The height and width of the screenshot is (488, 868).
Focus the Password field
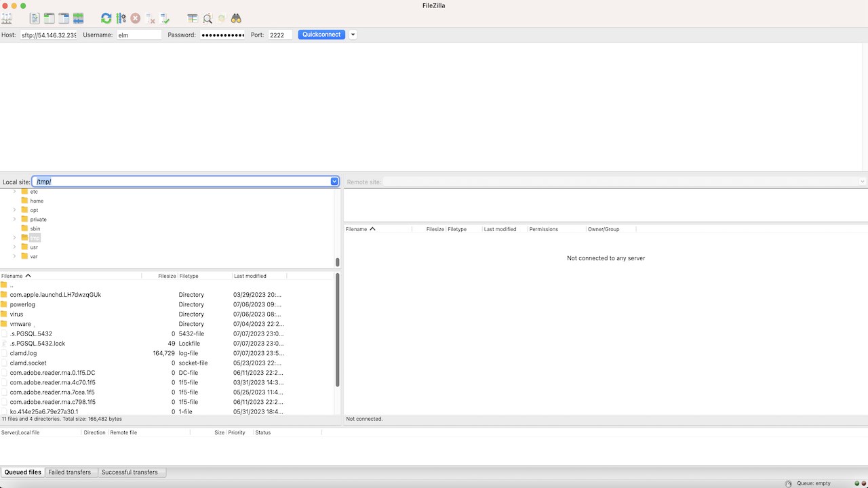222,35
